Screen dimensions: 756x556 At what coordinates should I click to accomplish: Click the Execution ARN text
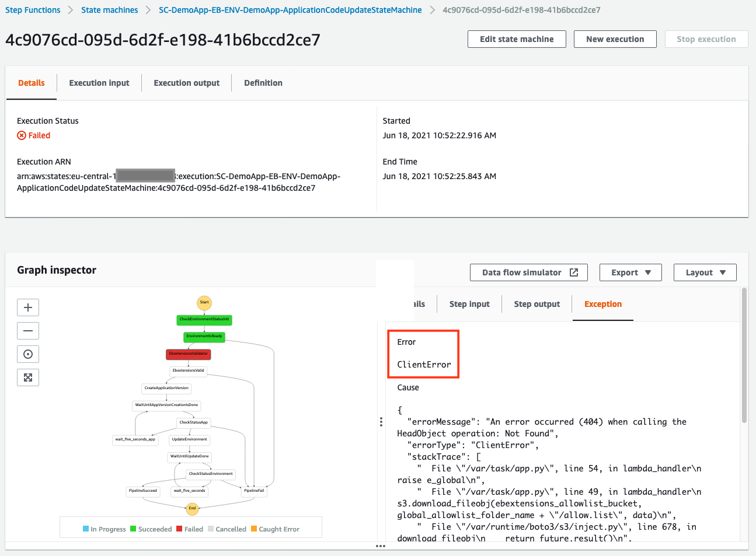pos(179,182)
